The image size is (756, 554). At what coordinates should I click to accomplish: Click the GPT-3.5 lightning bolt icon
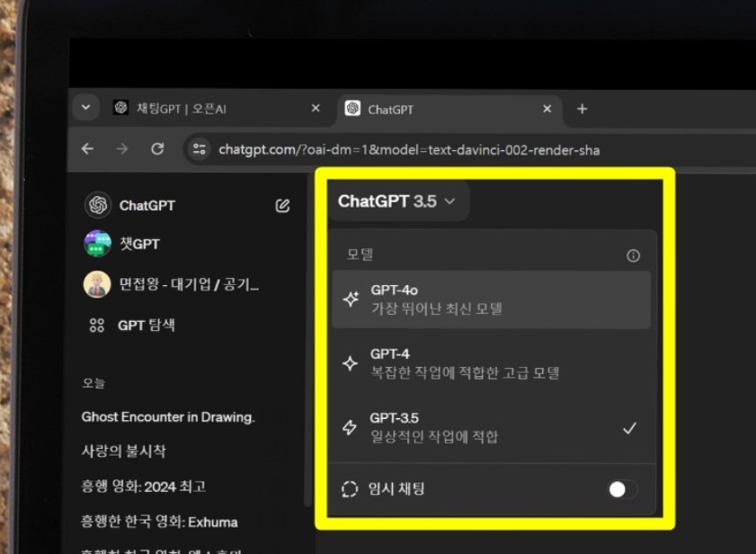pyautogui.click(x=350, y=427)
